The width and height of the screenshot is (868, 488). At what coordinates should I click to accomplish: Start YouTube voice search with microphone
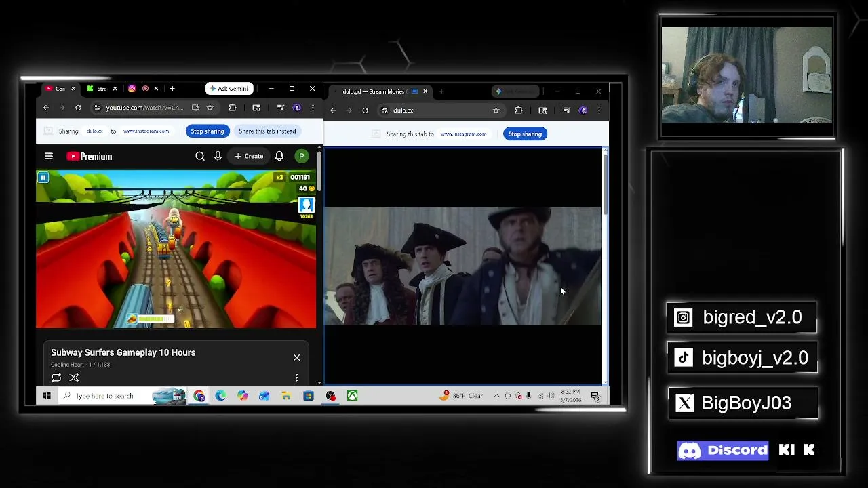coord(218,157)
